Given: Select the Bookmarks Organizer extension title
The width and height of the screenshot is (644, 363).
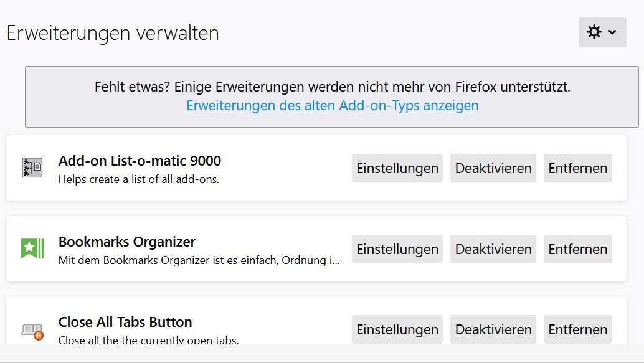Looking at the screenshot, I should pos(127,242).
